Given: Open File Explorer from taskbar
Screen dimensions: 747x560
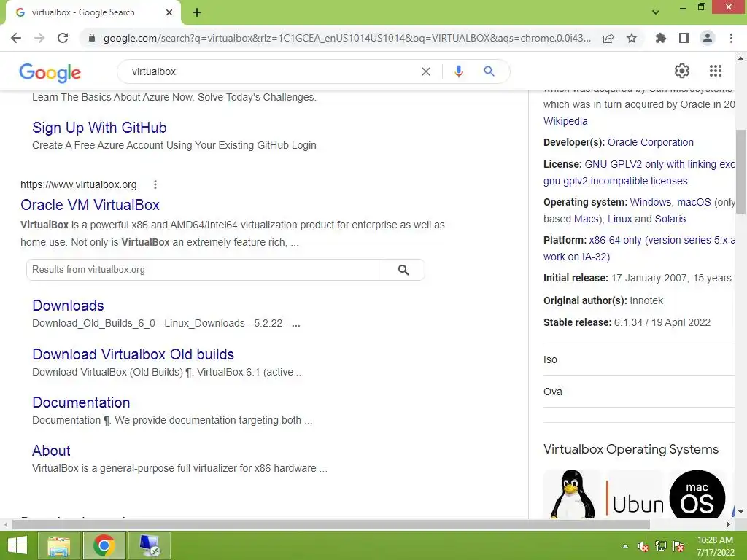Looking at the screenshot, I should pos(59,545).
